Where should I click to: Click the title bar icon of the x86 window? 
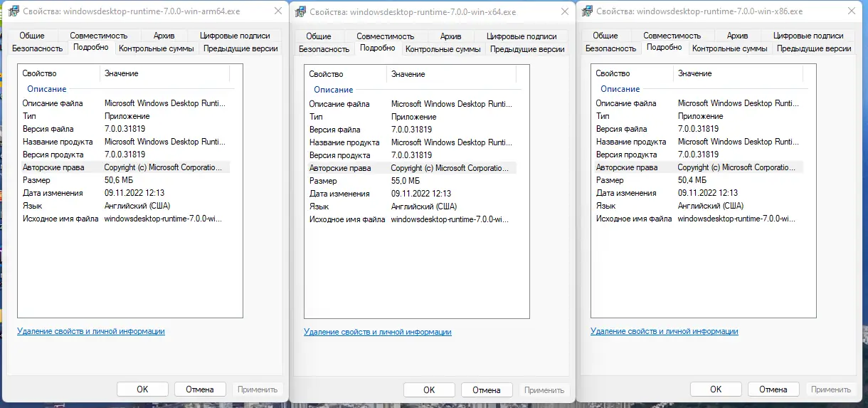tap(588, 11)
